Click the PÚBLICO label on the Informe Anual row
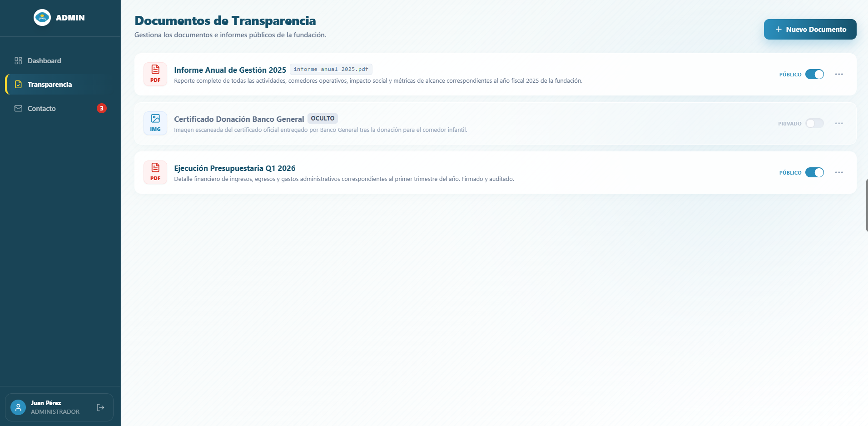Image resolution: width=868 pixels, height=426 pixels. coord(790,75)
